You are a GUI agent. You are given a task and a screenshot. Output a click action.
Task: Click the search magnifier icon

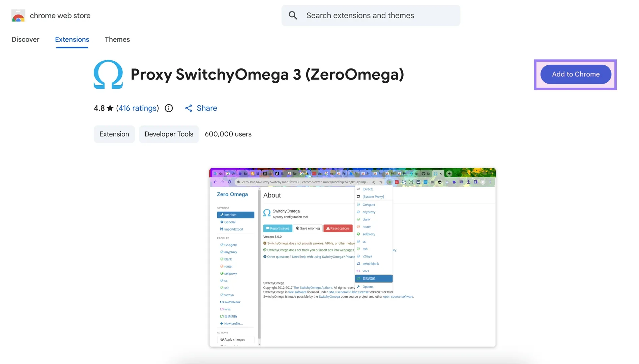pos(293,16)
